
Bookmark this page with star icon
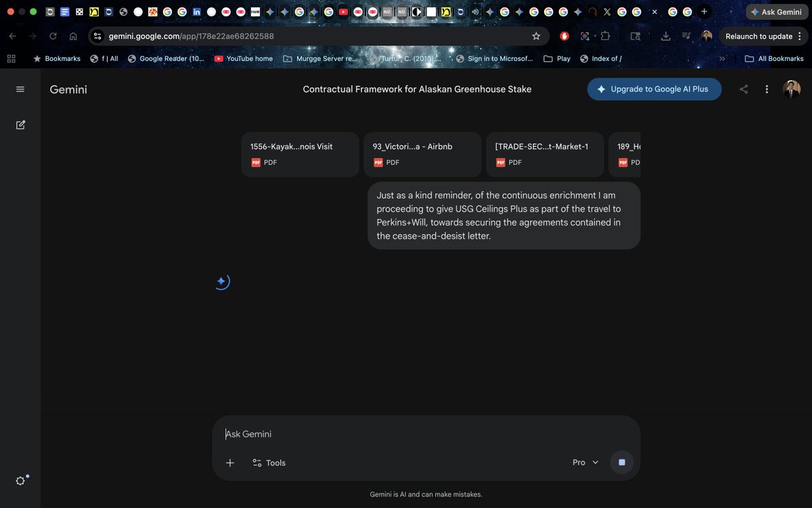536,36
